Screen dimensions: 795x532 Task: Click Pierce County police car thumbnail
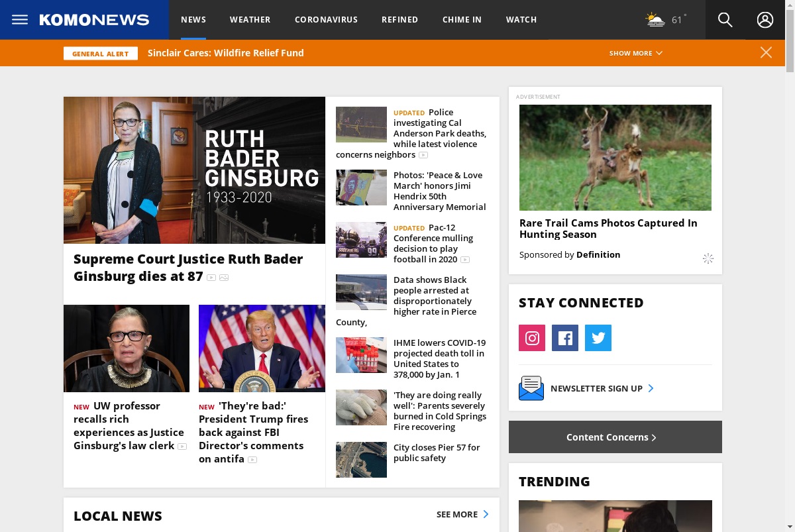point(361,292)
